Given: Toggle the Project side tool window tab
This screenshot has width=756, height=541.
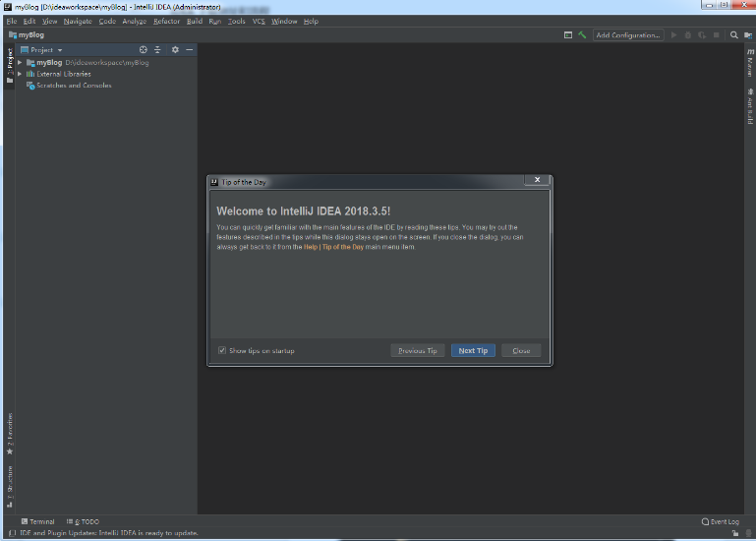Looking at the screenshot, I should [10, 66].
